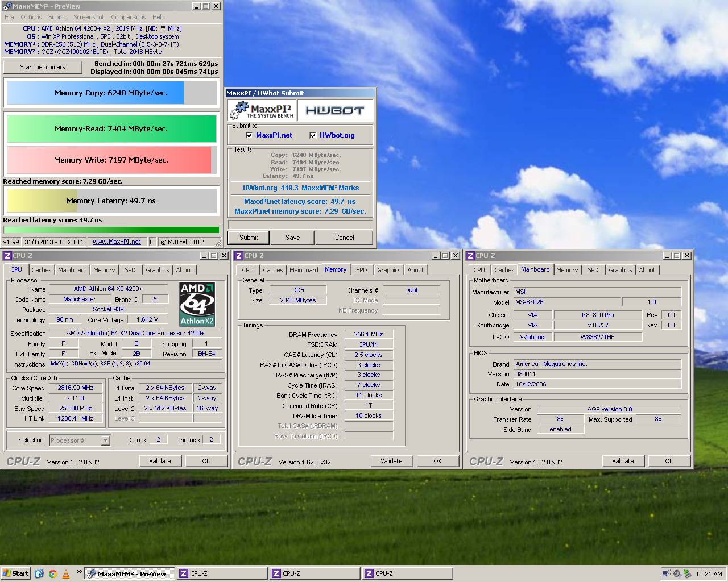
Task: Open the Comparisons menu in MaxxMEM²
Action: point(129,17)
